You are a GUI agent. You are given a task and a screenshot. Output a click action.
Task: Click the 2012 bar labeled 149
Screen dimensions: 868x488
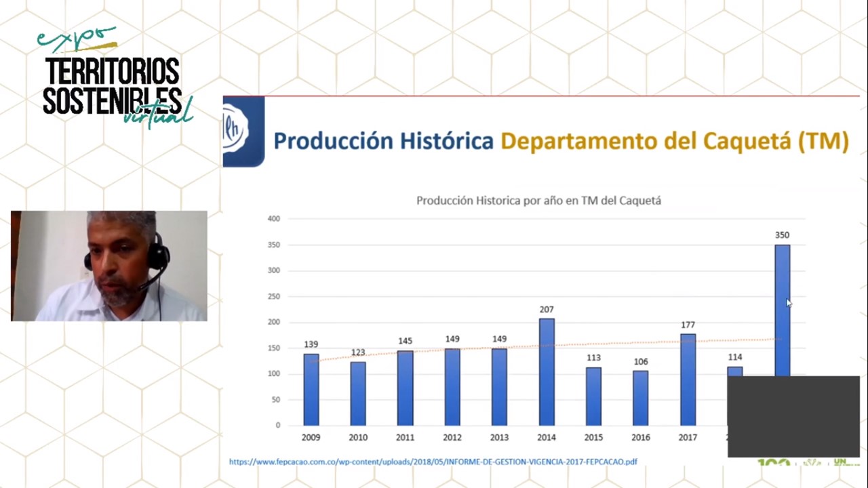point(452,386)
